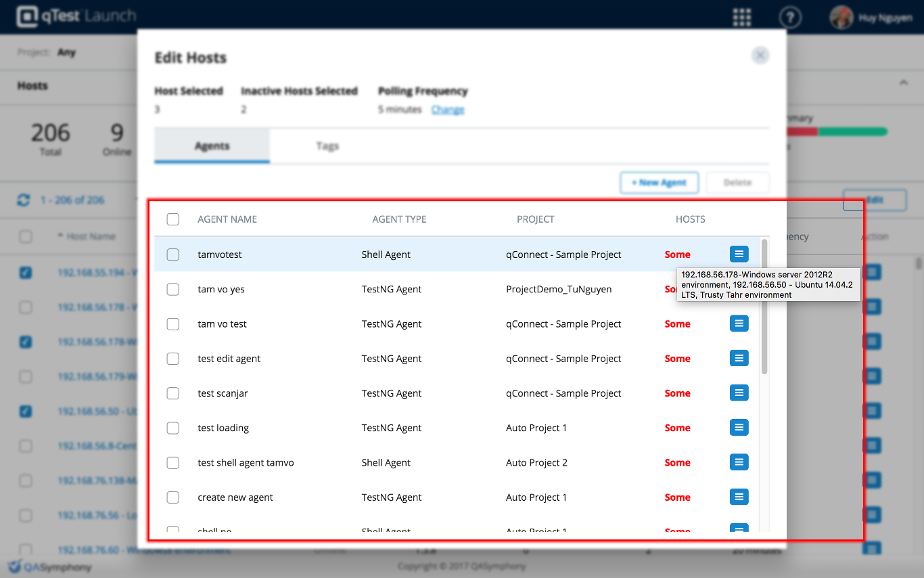Collapse the Hosts panel chevron
The image size is (924, 578).
(x=903, y=83)
